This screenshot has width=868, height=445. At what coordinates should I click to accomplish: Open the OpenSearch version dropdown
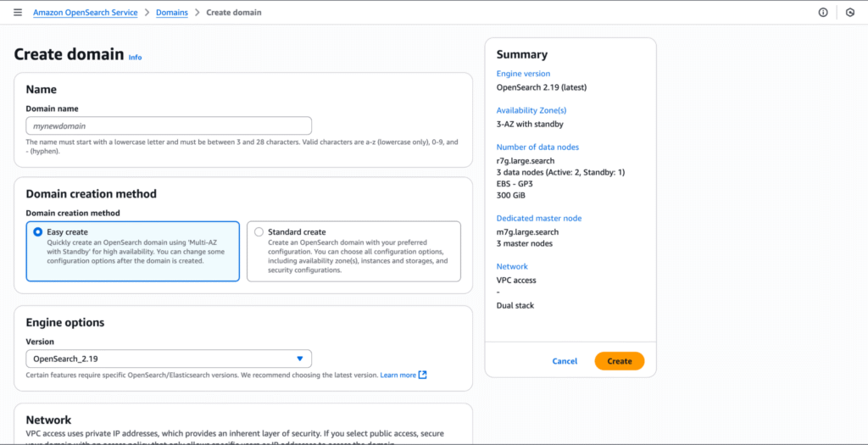tap(169, 359)
